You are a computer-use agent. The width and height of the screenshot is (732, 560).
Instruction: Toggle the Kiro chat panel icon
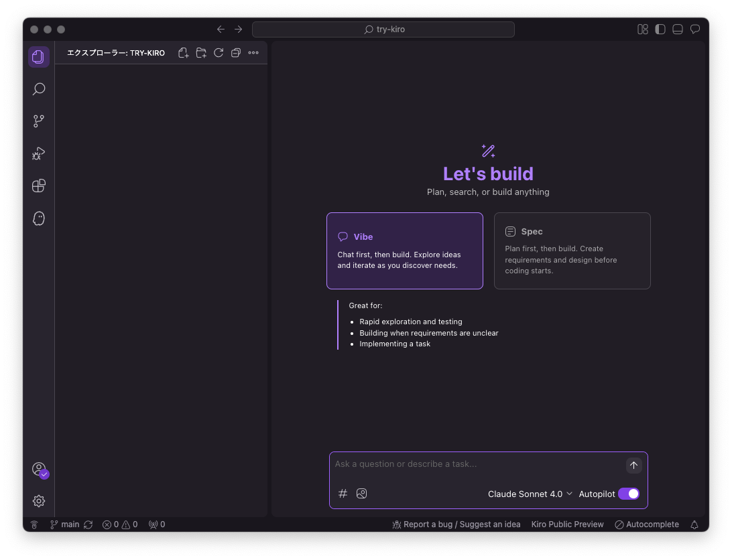click(x=695, y=29)
